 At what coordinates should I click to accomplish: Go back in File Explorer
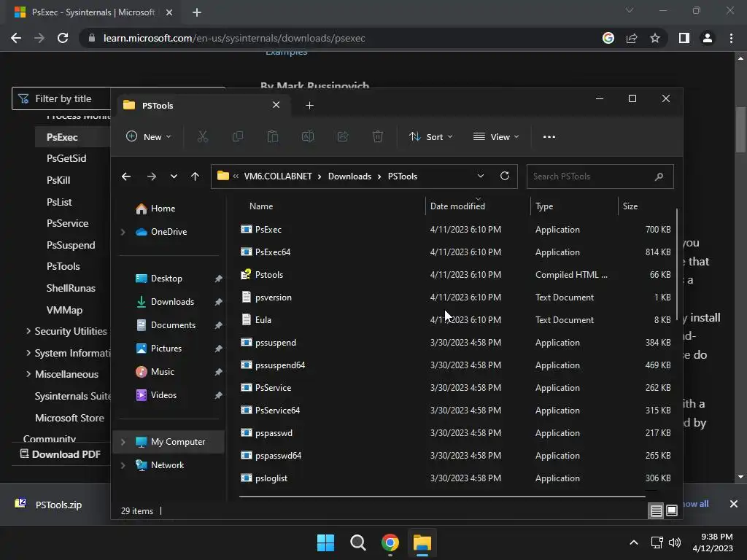point(126,176)
